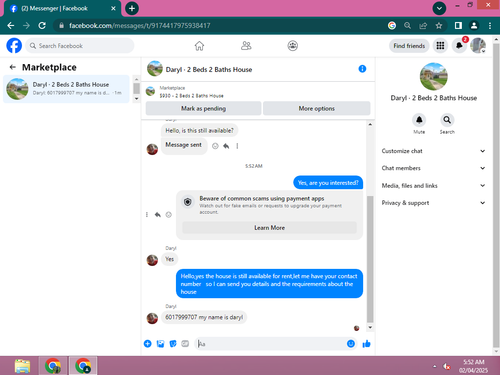Open File Explorer from taskbar

[22, 366]
